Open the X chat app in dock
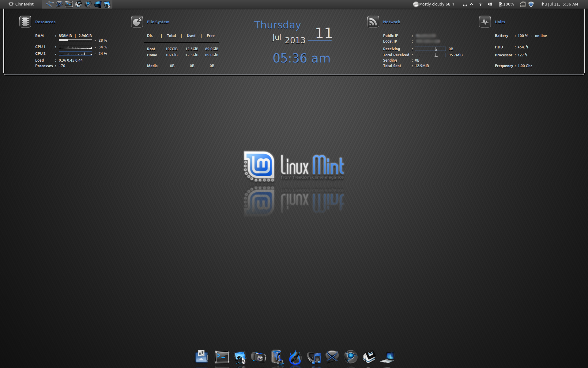 [332, 357]
